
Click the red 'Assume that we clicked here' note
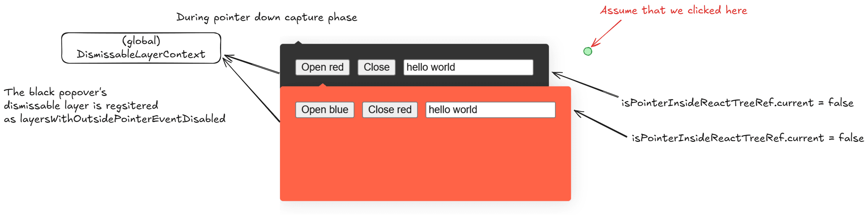pos(673,10)
